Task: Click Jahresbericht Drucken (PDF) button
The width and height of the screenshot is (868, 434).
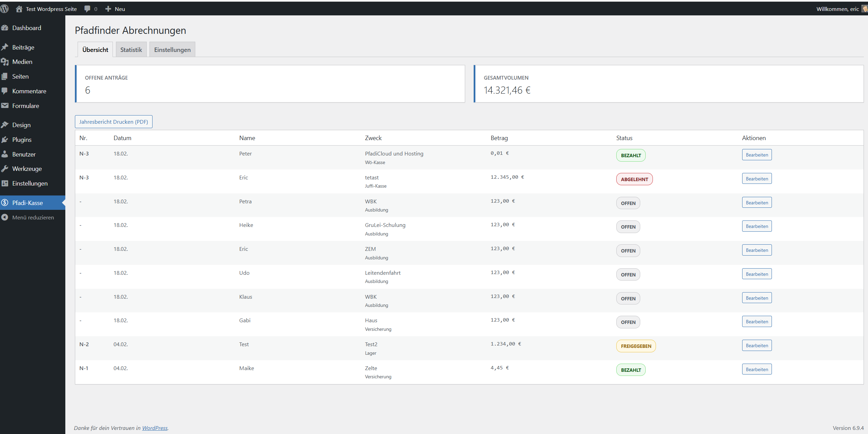Action: click(x=114, y=122)
